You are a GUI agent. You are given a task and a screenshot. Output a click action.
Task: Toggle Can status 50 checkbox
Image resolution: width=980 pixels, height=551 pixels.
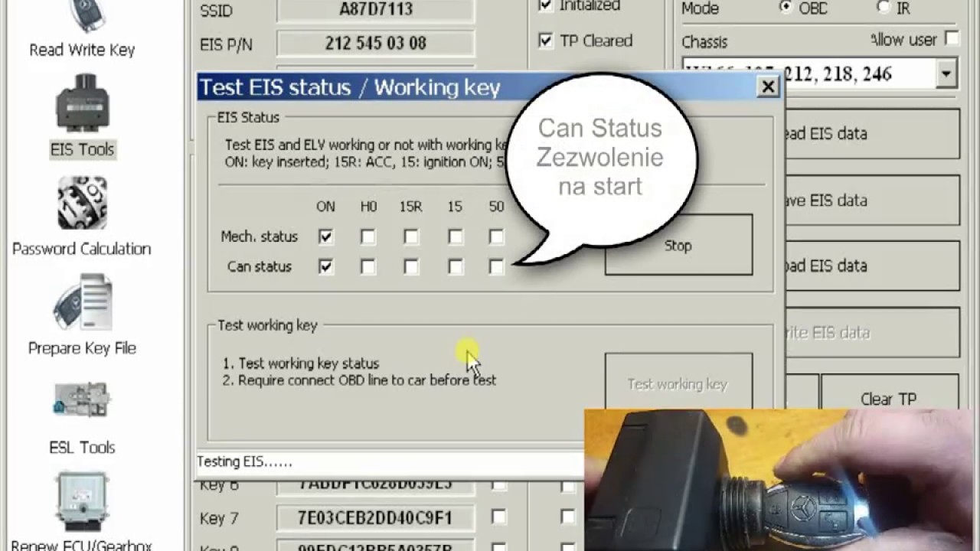point(497,267)
